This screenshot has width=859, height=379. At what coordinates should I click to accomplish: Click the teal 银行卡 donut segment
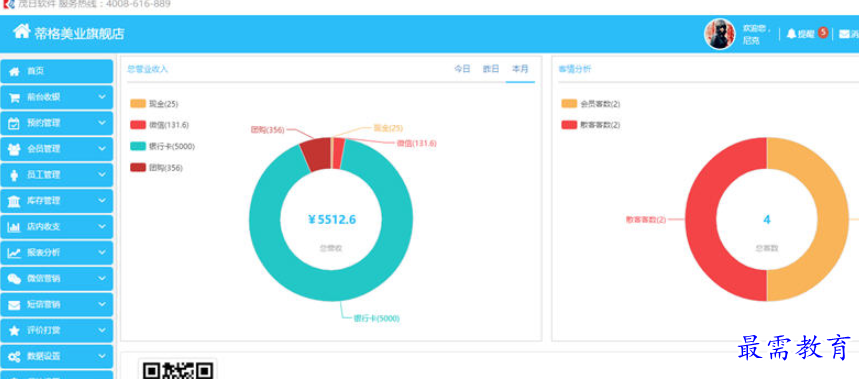tap(331, 285)
